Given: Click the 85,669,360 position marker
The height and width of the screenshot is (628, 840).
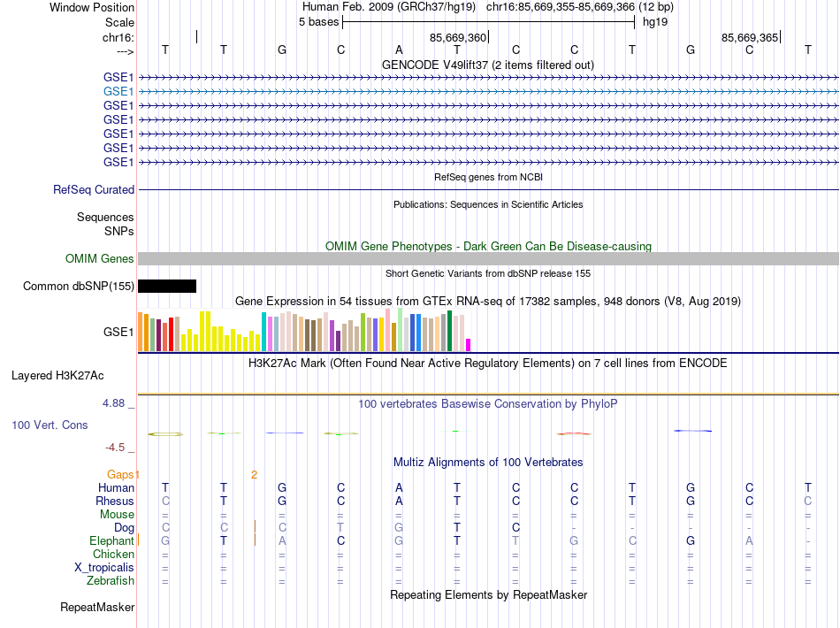Looking at the screenshot, I should point(458,37).
